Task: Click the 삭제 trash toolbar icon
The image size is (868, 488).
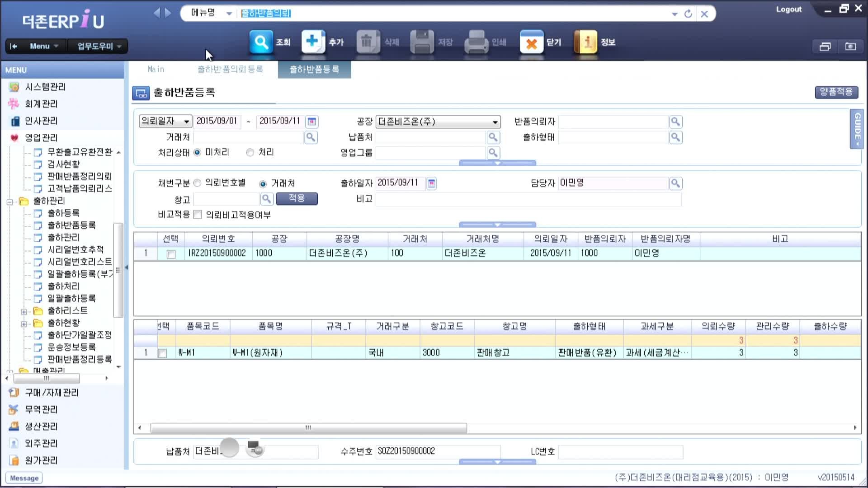Action: (x=368, y=42)
